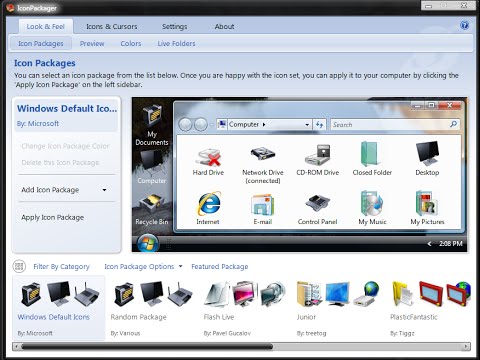Click the IconPackager title bar app icon
480x360 pixels.
tap(10, 8)
